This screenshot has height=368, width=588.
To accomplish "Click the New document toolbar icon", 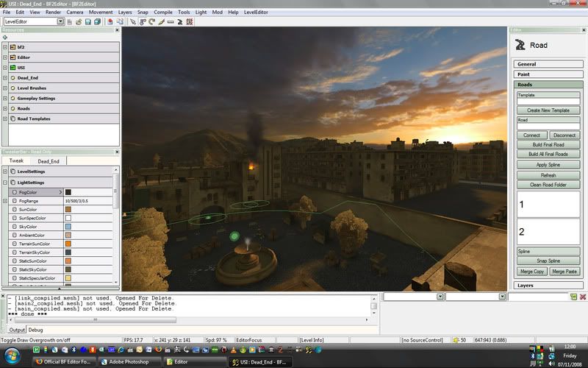I will 70,22.
